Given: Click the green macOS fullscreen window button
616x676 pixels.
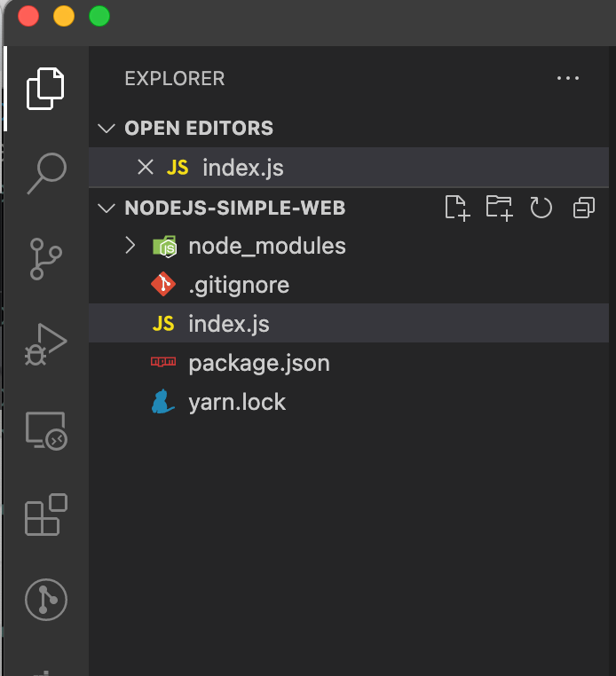Looking at the screenshot, I should point(99,16).
